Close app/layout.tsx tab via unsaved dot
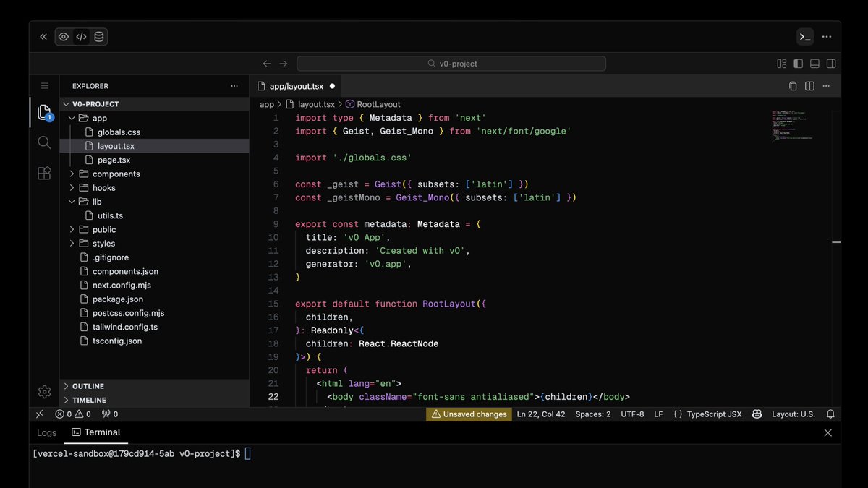 tap(332, 86)
